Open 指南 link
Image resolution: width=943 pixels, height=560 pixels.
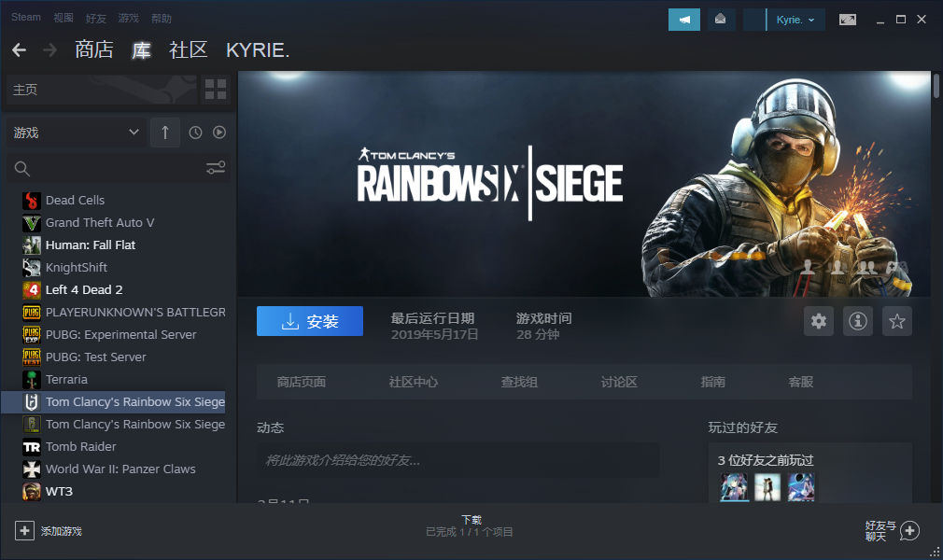(x=712, y=382)
